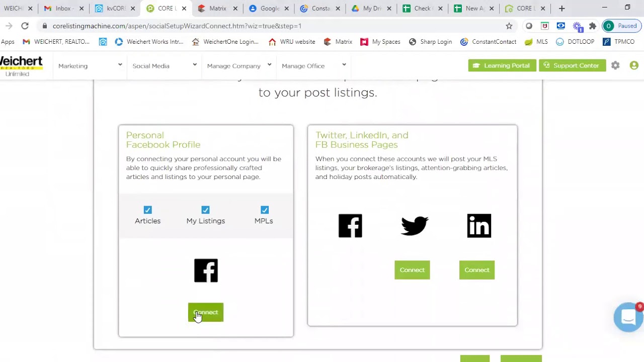Uncheck the Articles checkbox
Viewport: 644px width, 362px height.
coord(147,210)
